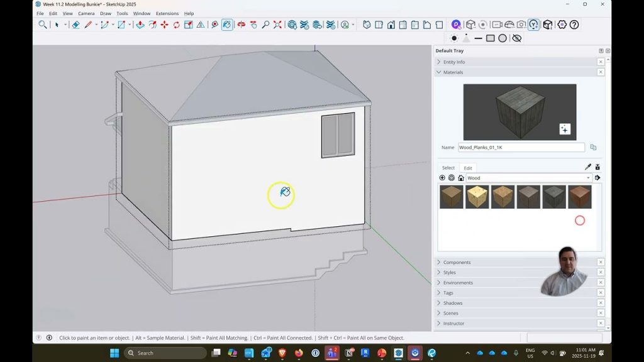Collapse the Materials panel
Image resolution: width=644 pixels, height=362 pixels.
[453, 72]
